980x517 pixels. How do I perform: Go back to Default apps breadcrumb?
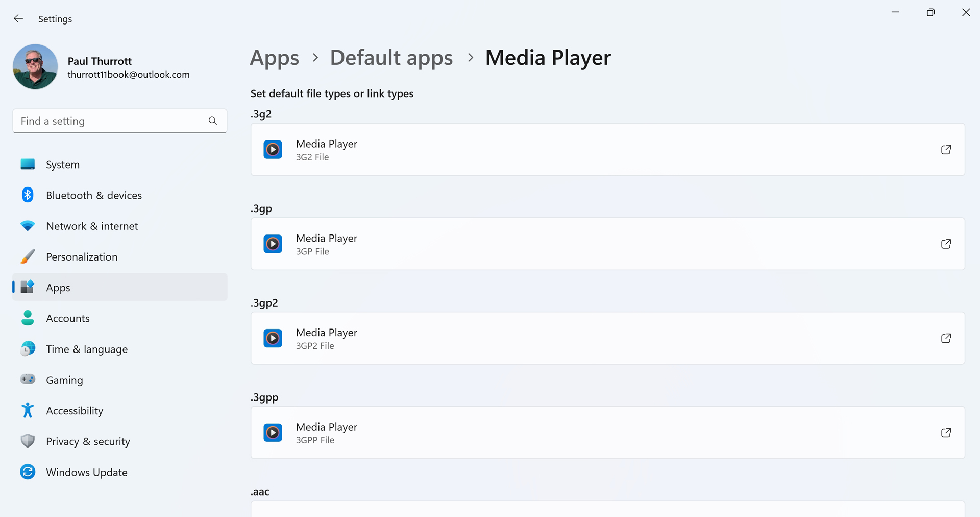(391, 58)
